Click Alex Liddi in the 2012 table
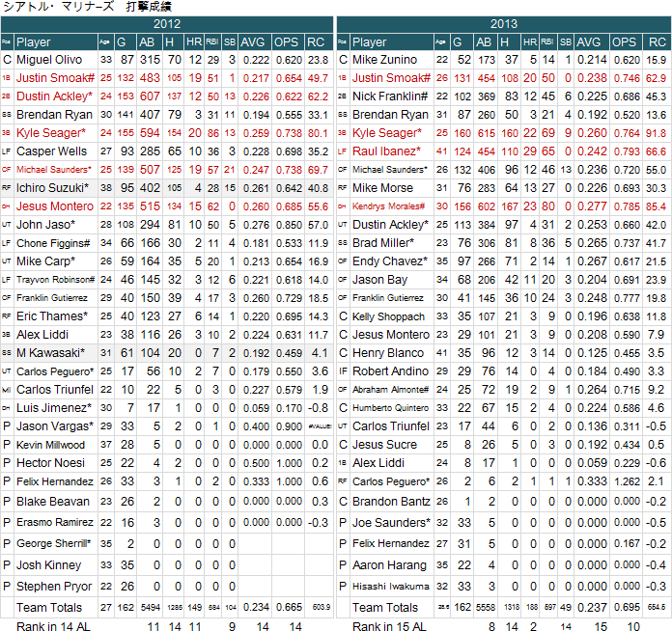The height and width of the screenshot is (631, 672). [42, 335]
